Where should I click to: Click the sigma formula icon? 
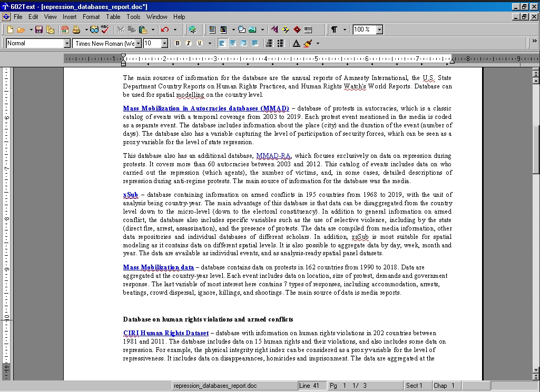[286, 29]
